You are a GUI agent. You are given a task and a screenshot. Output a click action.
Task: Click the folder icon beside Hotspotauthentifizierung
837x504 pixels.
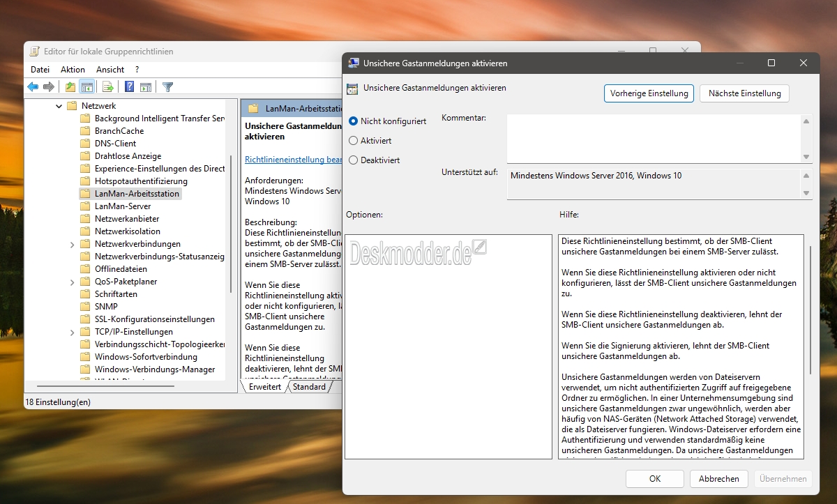point(85,181)
